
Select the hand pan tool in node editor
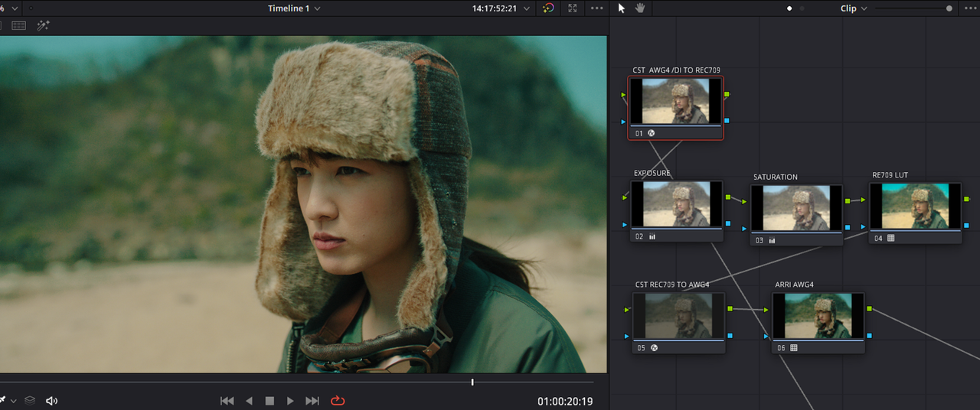tap(640, 8)
